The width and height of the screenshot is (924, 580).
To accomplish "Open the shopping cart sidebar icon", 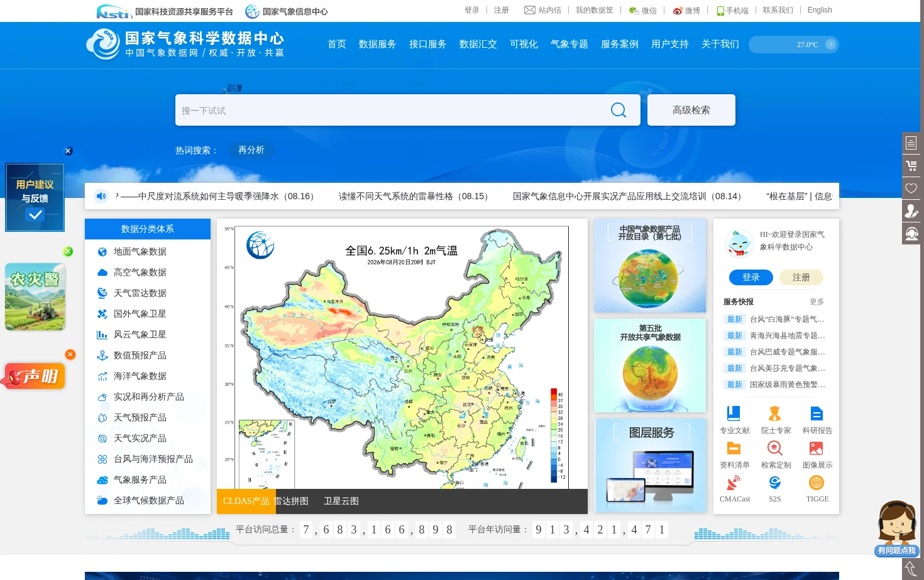I will [x=911, y=166].
